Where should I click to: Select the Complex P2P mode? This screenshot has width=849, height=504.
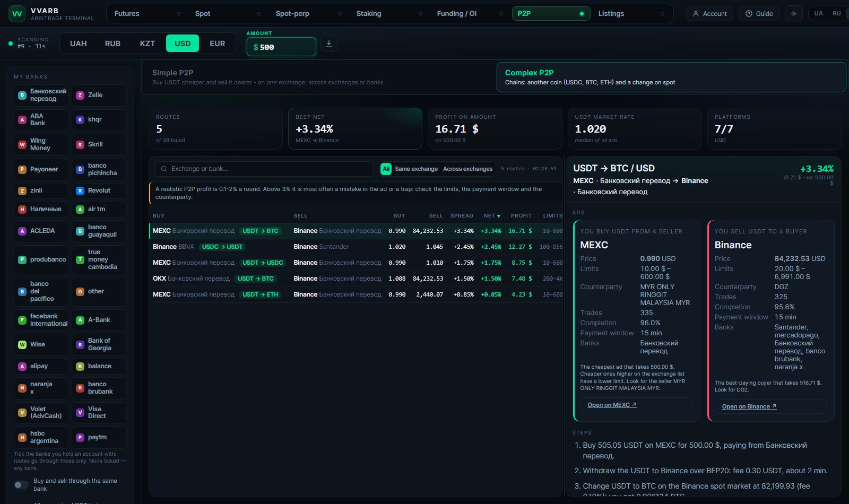pos(671,77)
